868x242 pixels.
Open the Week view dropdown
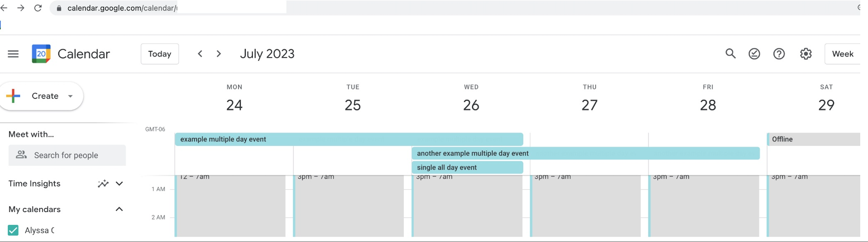tap(842, 54)
